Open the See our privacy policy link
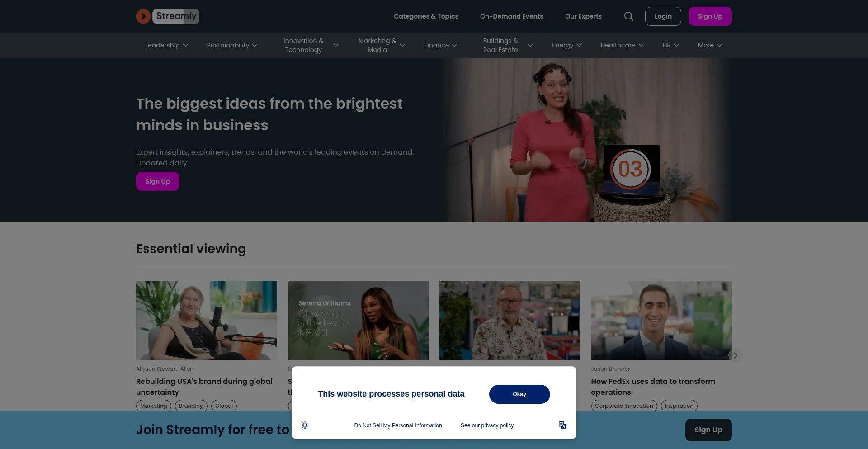 [x=487, y=425]
